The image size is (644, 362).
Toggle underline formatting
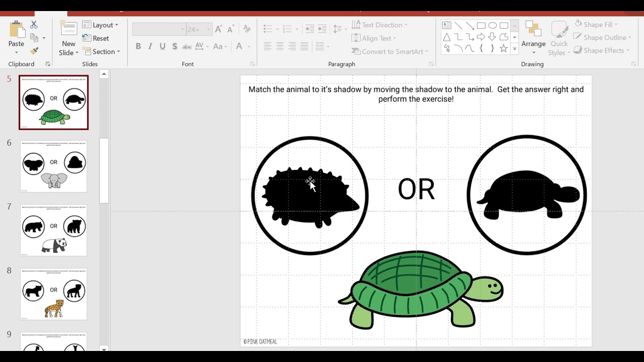click(163, 46)
